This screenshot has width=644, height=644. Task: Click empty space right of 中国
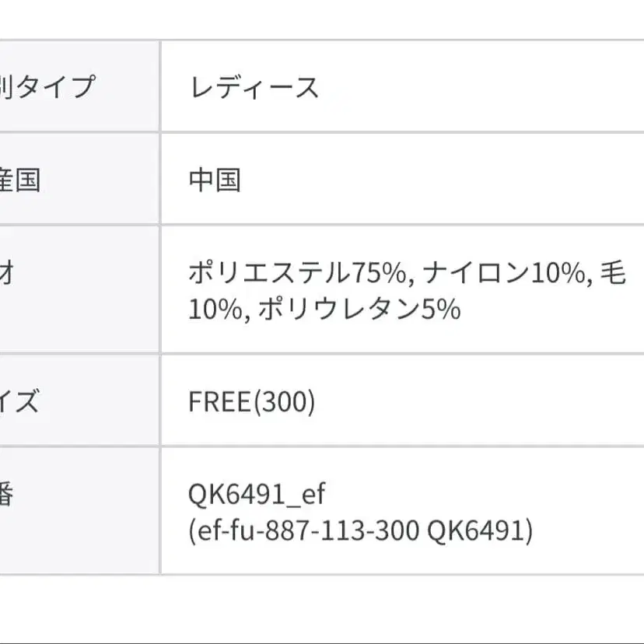(x=436, y=180)
